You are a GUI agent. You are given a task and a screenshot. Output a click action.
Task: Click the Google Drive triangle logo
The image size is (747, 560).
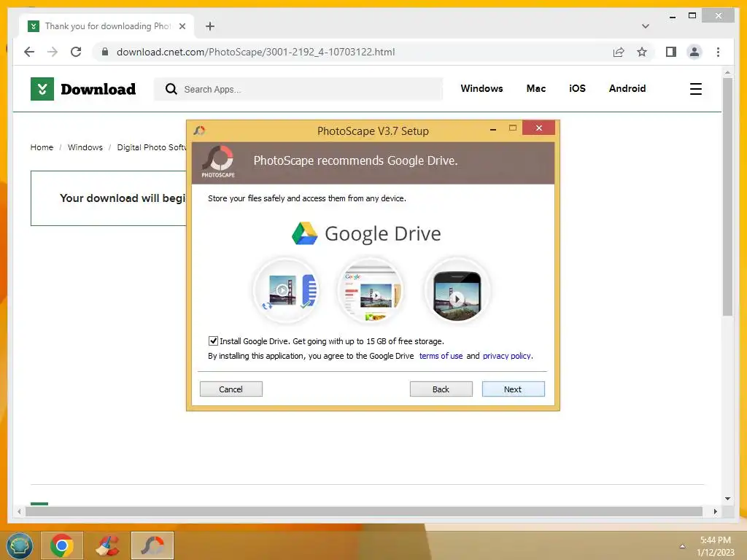(305, 233)
